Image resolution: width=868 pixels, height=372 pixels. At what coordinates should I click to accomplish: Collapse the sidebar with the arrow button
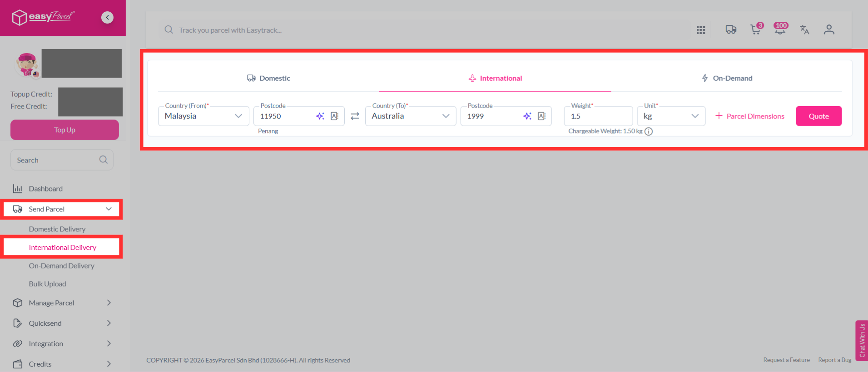107,17
